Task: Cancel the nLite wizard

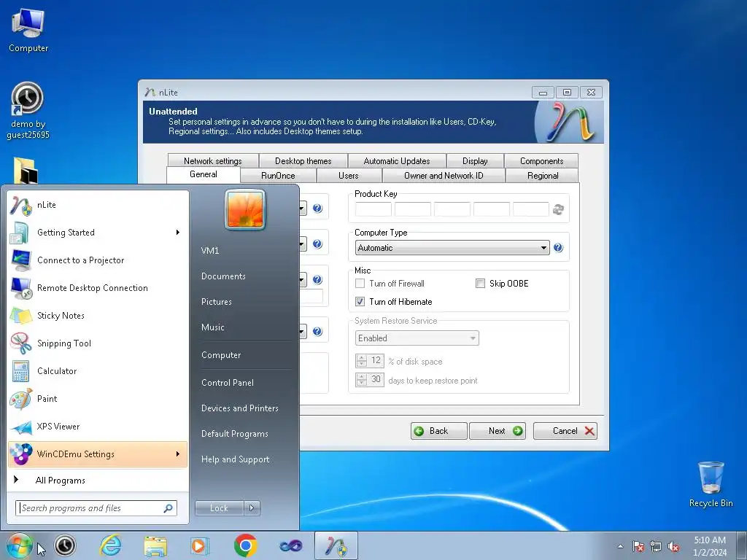Action: pos(565,431)
